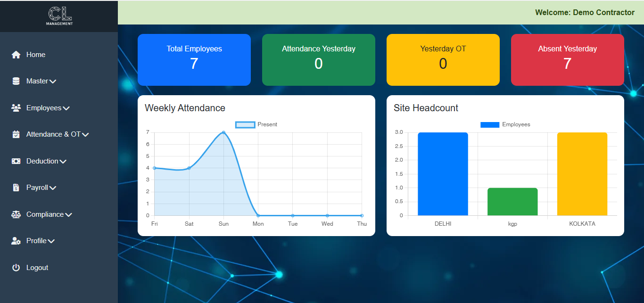Click the Master database icon
Image resolution: width=644 pixels, height=303 pixels.
point(16,81)
